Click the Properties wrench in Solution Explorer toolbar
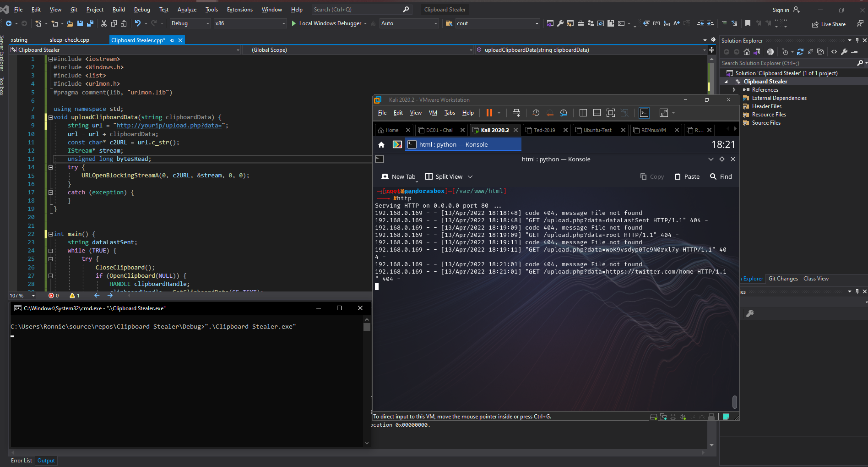The width and height of the screenshot is (868, 467). [844, 52]
